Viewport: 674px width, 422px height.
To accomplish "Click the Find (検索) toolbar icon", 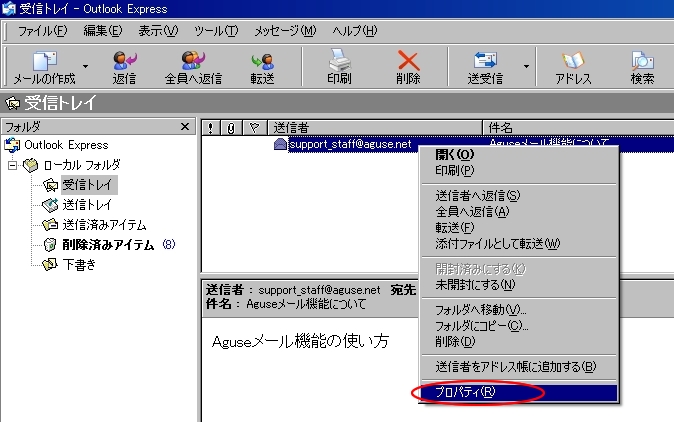I will coord(642,61).
